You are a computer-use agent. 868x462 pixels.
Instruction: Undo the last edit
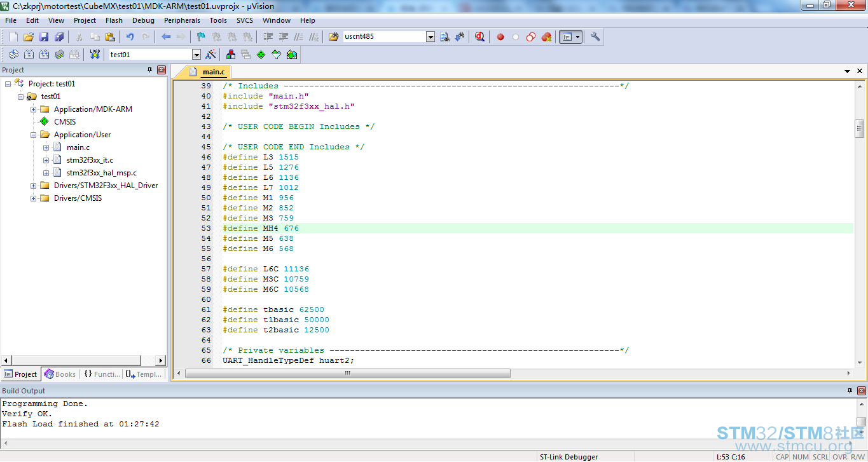130,37
